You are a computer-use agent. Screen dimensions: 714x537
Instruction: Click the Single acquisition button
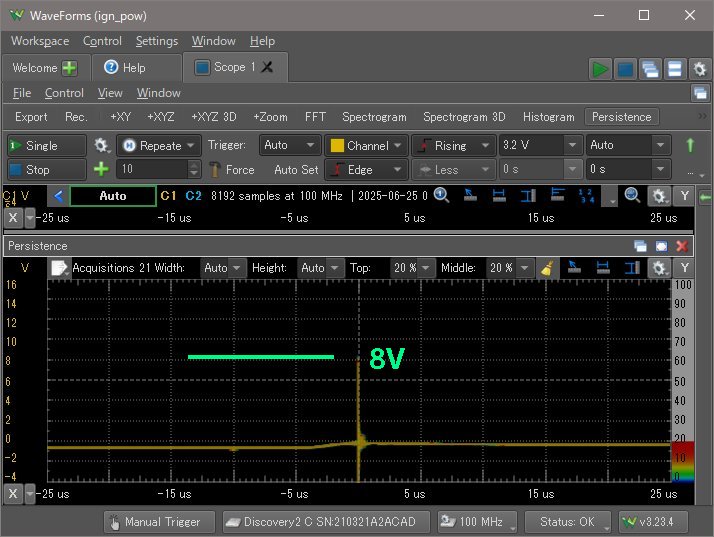[46, 146]
